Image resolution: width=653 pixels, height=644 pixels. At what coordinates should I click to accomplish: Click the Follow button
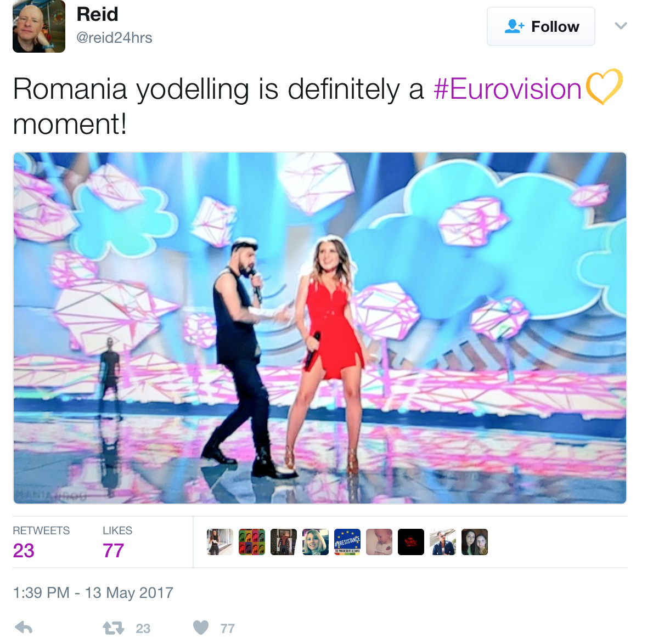541,26
